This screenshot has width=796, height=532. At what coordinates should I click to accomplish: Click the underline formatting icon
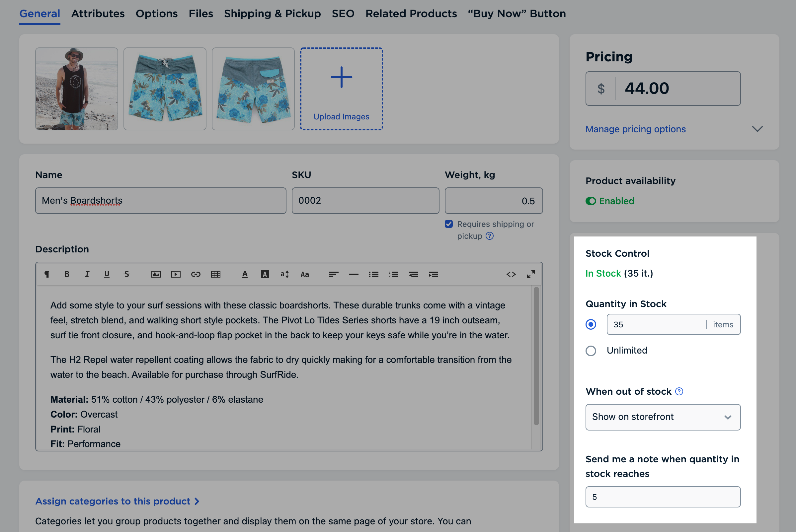pyautogui.click(x=106, y=274)
